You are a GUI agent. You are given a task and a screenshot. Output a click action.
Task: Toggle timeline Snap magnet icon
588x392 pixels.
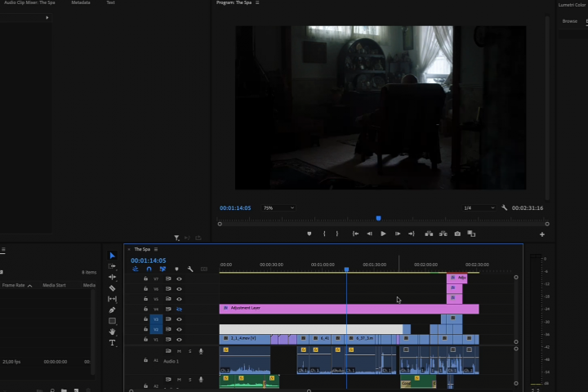[149, 269]
